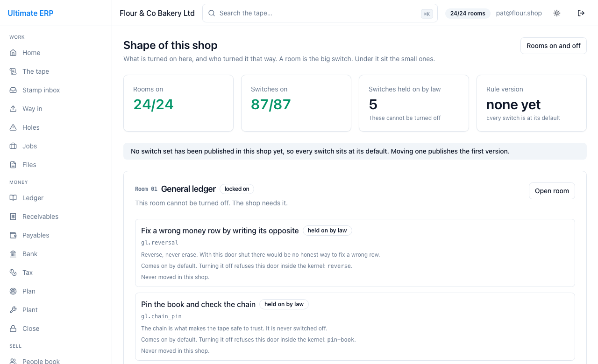Click the Receivables sidebar icon

[x=13, y=217]
